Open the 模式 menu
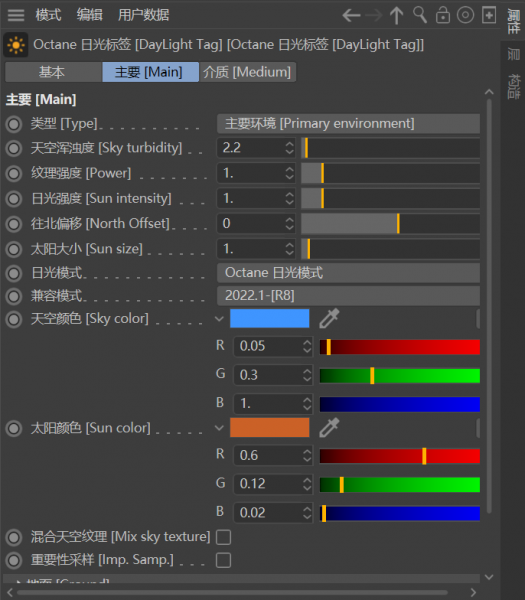Image resolution: width=525 pixels, height=600 pixels. click(x=48, y=15)
